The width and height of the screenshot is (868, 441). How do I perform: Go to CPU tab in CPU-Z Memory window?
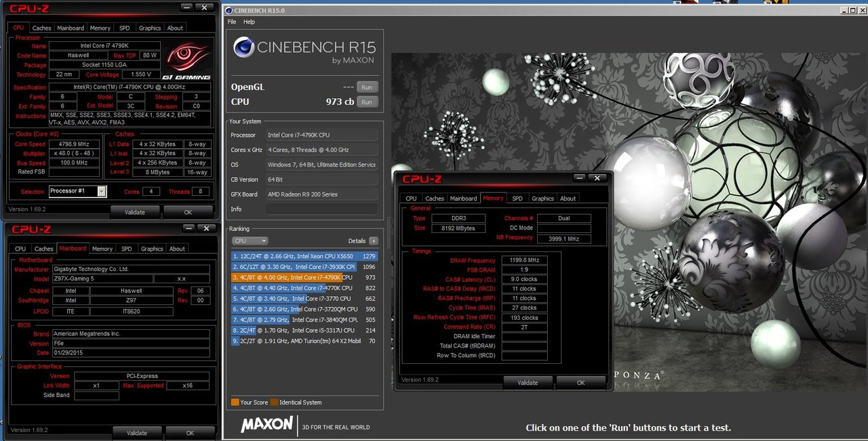pyautogui.click(x=411, y=198)
